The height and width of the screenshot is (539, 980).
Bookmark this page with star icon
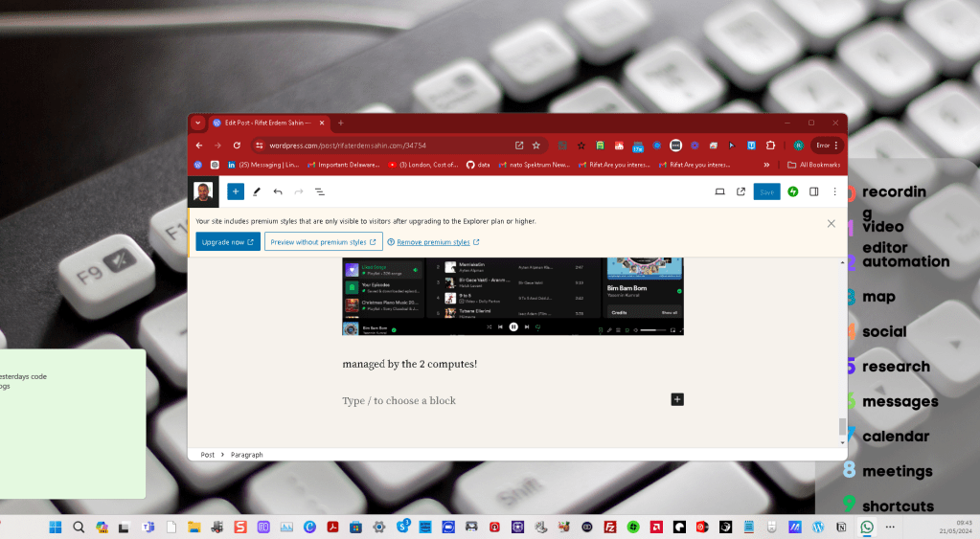coord(536,146)
